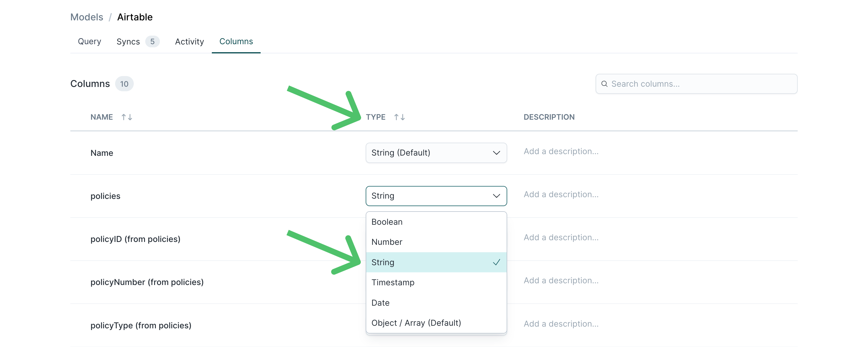The image size is (868, 347).
Task: Pick Timestamp from the dropdown list
Action: click(436, 282)
